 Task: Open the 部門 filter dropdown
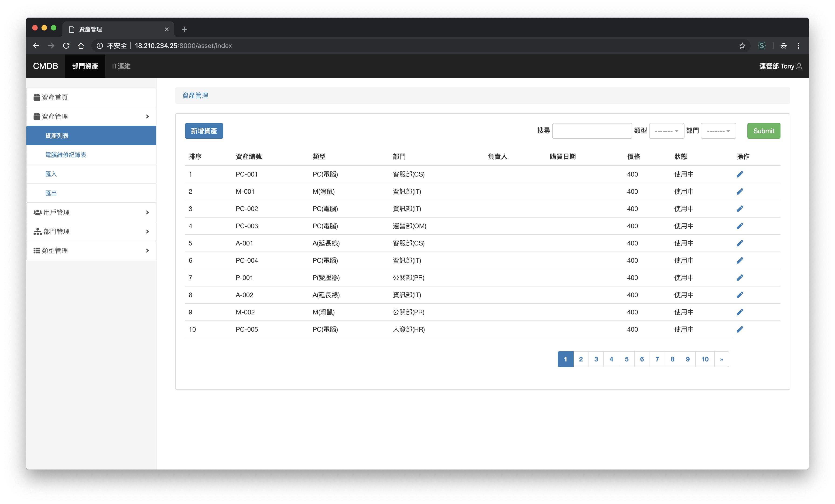(718, 131)
